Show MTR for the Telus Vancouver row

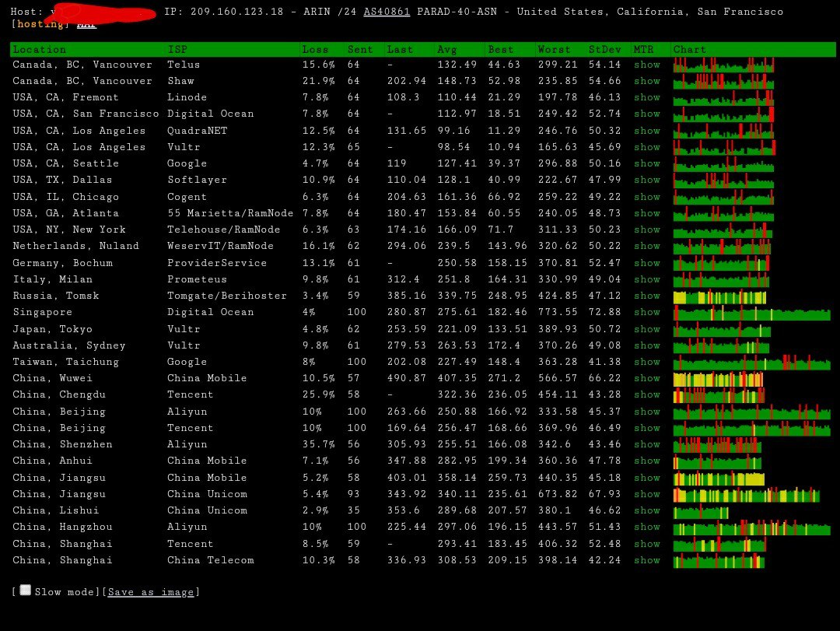(646, 65)
